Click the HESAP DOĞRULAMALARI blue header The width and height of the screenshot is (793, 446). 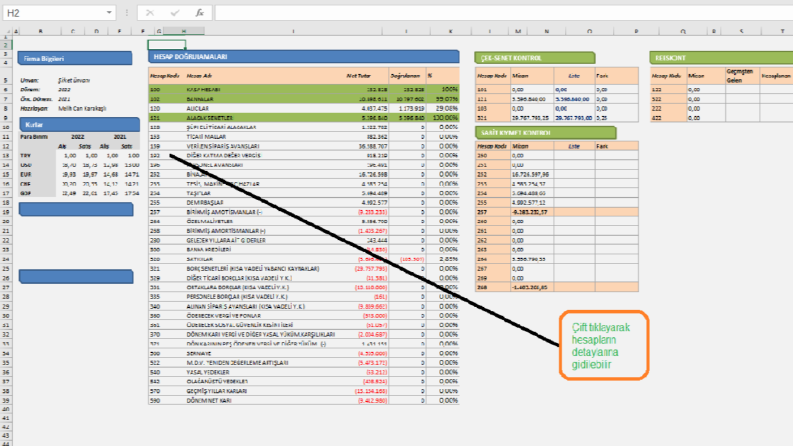(x=303, y=57)
